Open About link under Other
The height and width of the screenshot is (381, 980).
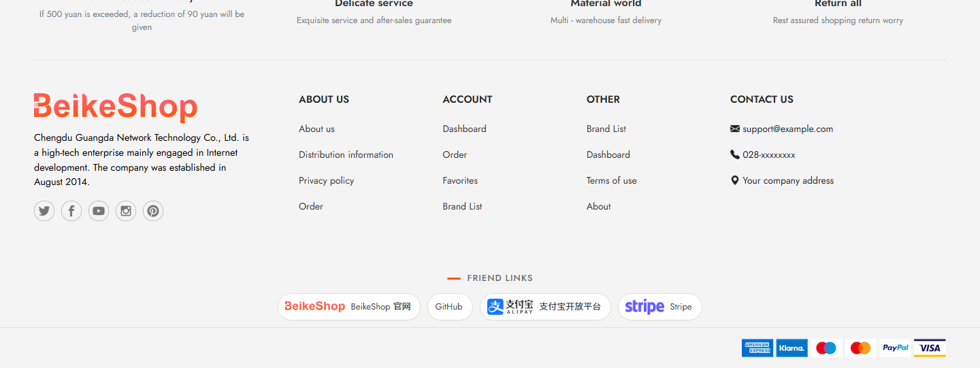point(599,206)
